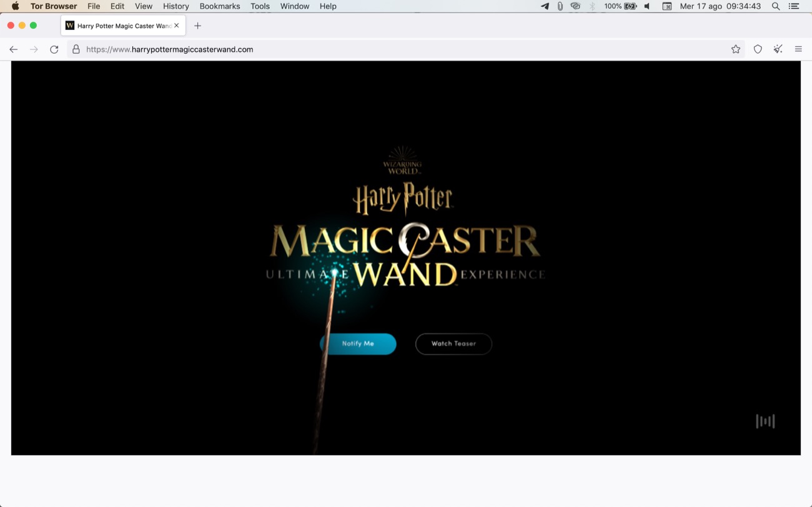Bookmark this page with star icon
This screenshot has width=812, height=507.
tap(736, 49)
